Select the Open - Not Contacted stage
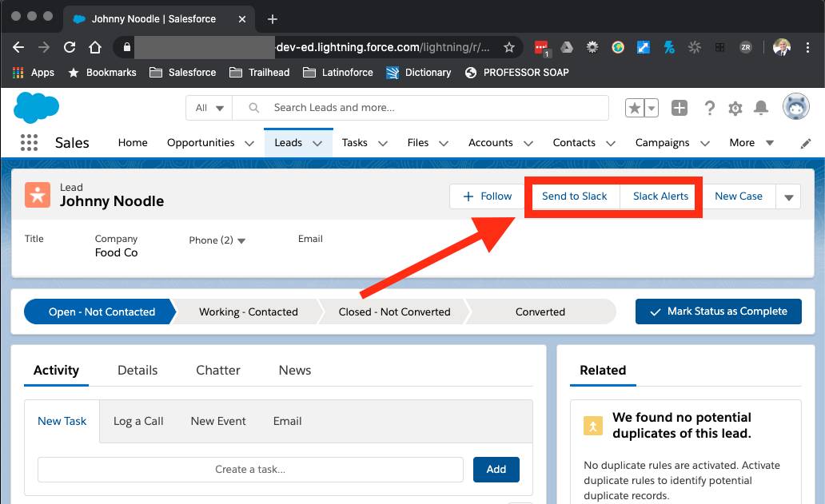The image size is (825, 504). coord(99,312)
